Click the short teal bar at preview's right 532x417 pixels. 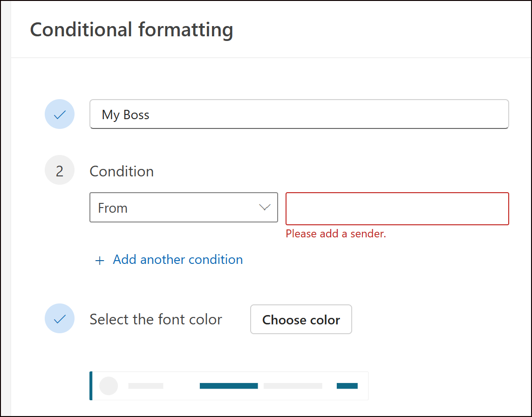347,386
